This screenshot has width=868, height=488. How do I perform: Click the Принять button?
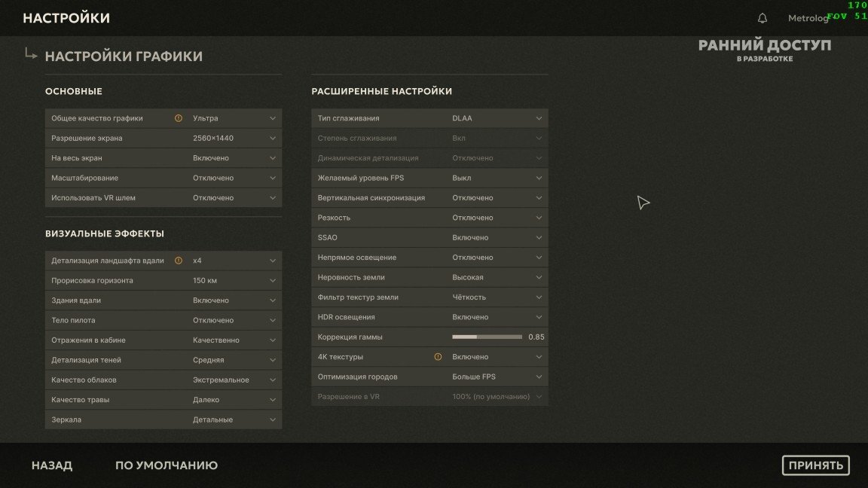pyautogui.click(x=815, y=465)
